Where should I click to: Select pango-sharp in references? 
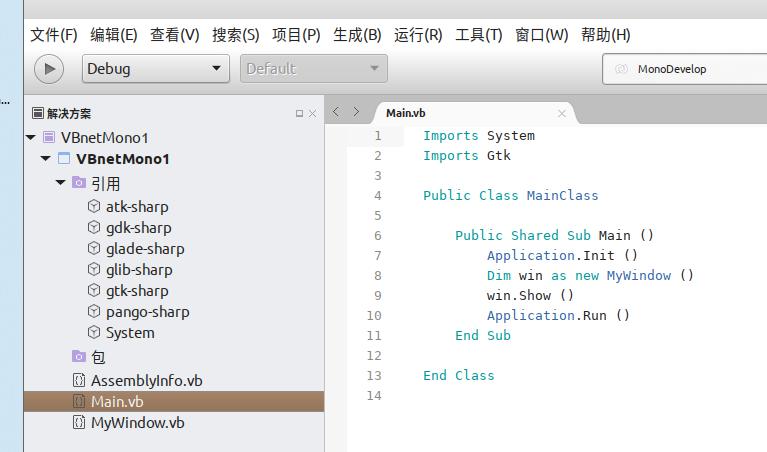(148, 312)
